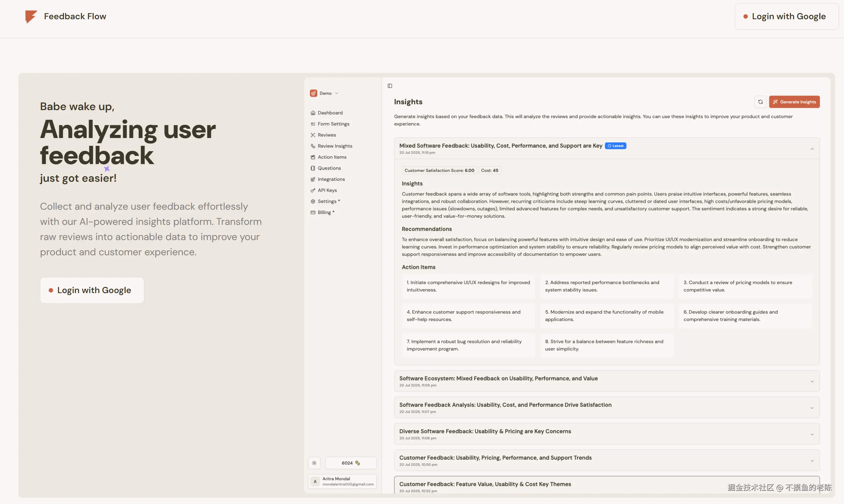Go to Action Items in the sidebar

click(x=332, y=157)
